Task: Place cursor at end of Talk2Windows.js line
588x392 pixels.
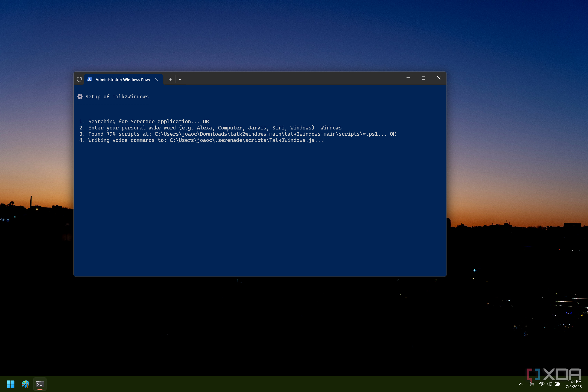Action: 324,140
